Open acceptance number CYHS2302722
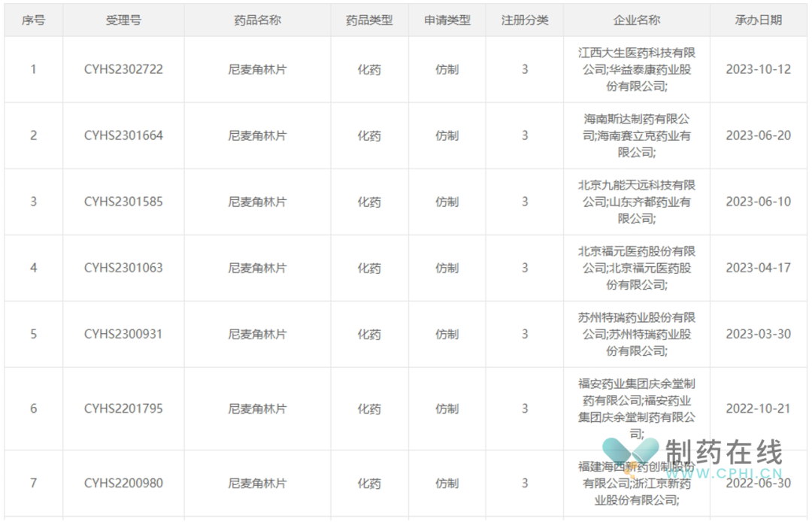 click(123, 69)
